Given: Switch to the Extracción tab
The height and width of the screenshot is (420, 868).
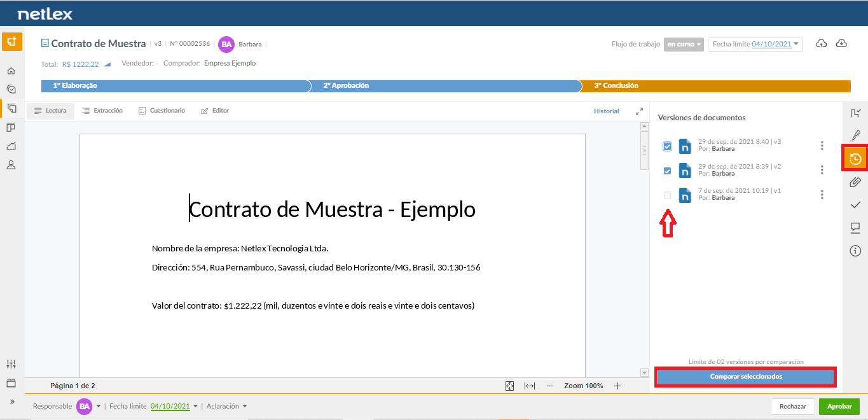Looking at the screenshot, I should (x=102, y=111).
